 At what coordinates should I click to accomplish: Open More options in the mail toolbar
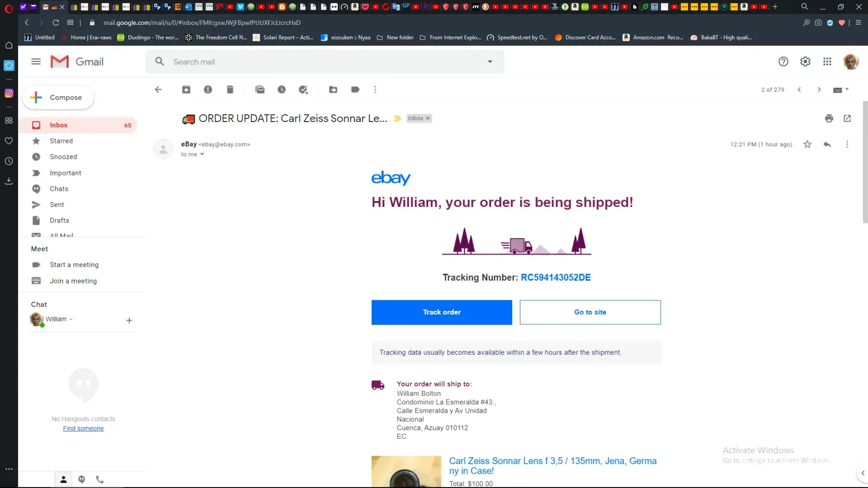pos(375,89)
